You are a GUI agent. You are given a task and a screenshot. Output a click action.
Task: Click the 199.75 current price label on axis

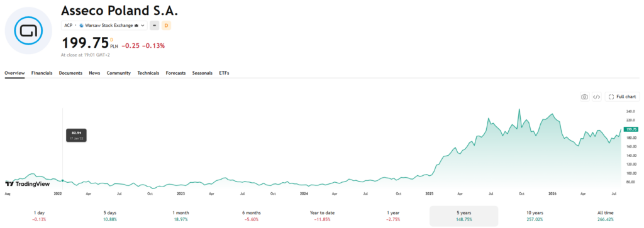[631, 129]
